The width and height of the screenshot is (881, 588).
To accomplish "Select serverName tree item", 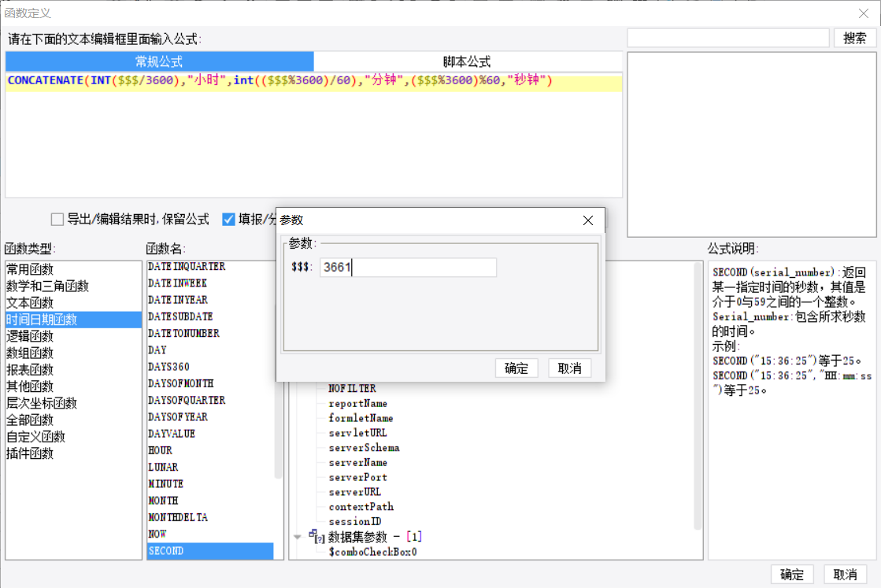I will 358,463.
